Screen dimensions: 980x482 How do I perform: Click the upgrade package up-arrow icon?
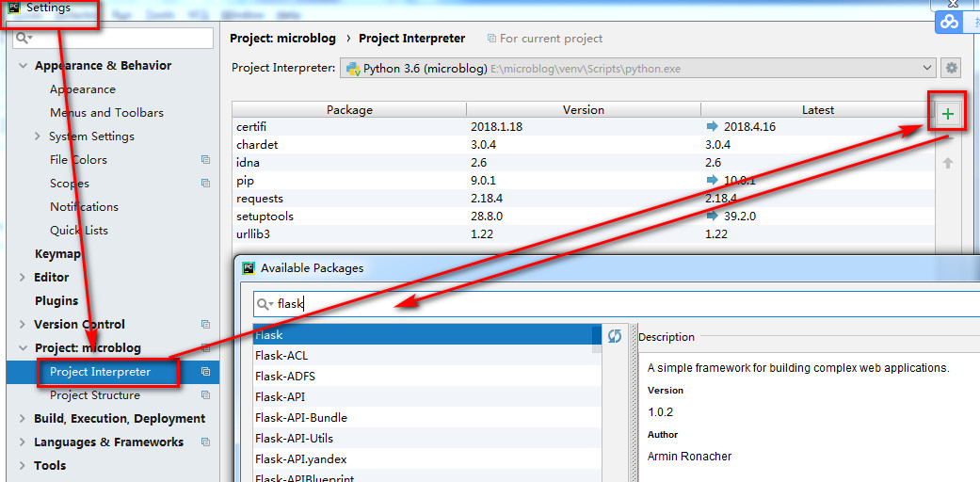pos(947,163)
